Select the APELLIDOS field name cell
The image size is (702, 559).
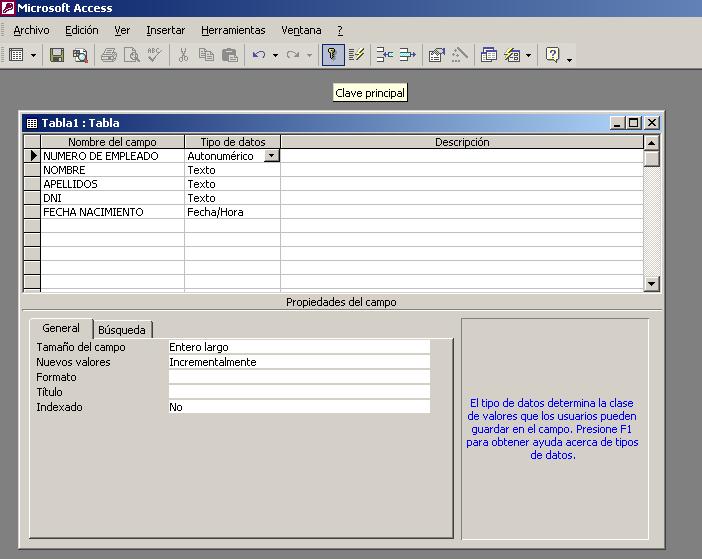112,184
